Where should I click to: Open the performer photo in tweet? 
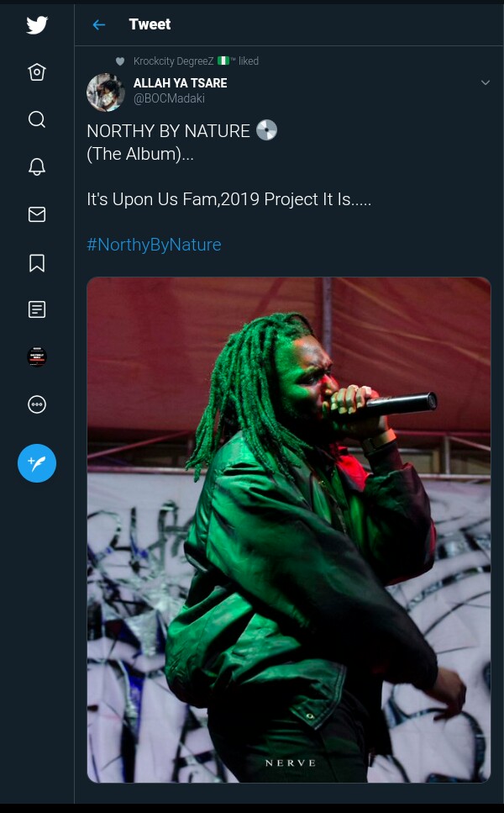[x=288, y=530]
